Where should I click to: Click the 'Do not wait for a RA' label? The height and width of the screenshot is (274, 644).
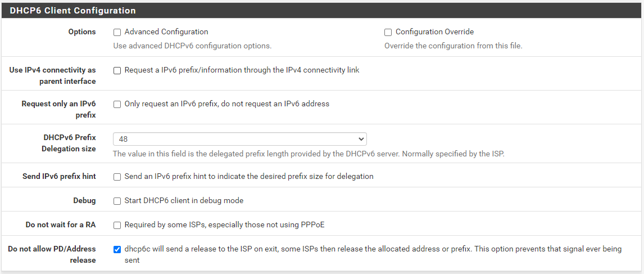click(61, 225)
